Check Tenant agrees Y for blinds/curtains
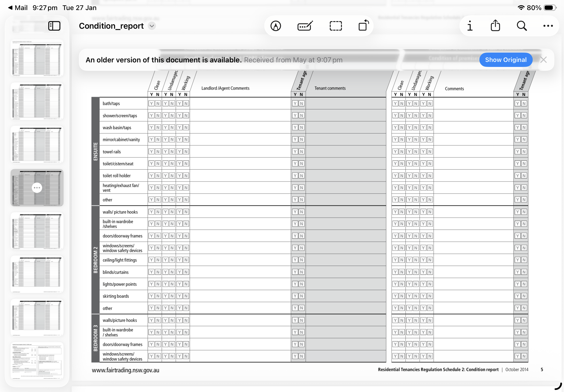The image size is (564, 392). click(295, 272)
